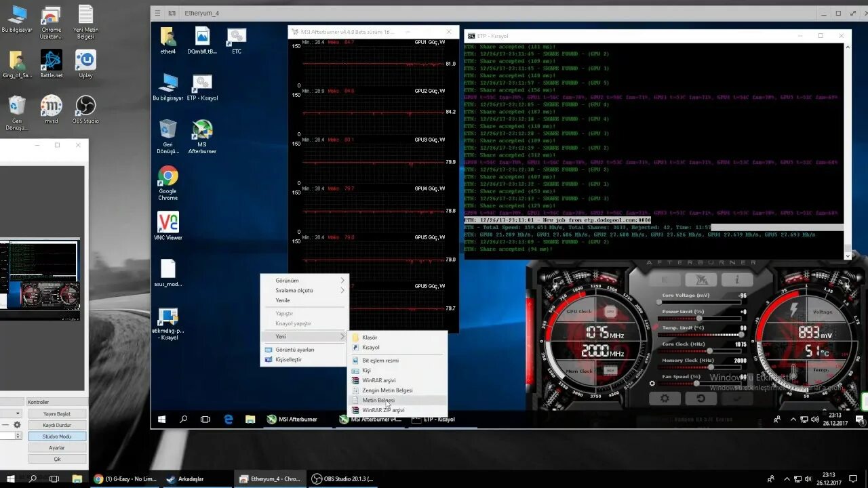
Task: Choose Görüntü ayarları from context menu
Action: (x=305, y=350)
